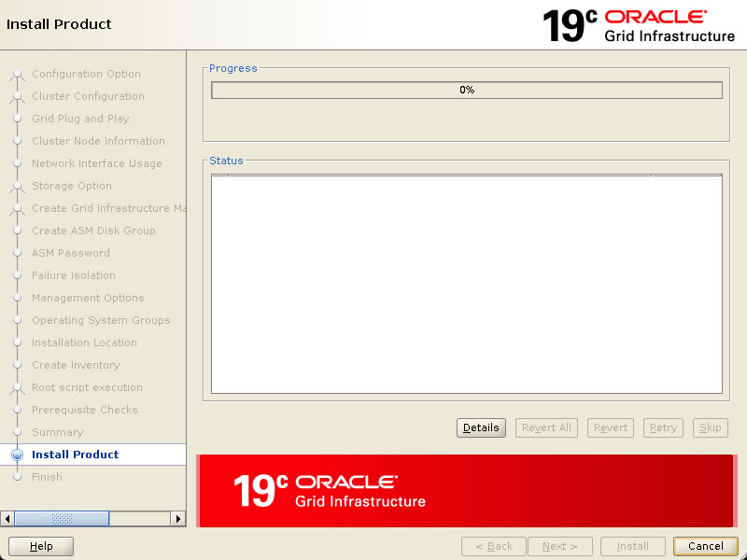Select the ASM Password step
The width and height of the screenshot is (747, 560).
[x=71, y=253]
